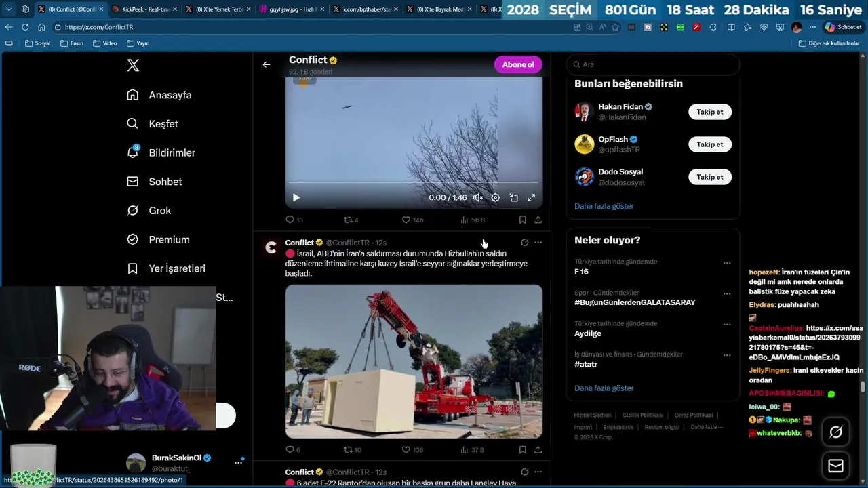Switch to the gqyhjsw.jpg tab
The width and height of the screenshot is (868, 488).
[x=292, y=9]
